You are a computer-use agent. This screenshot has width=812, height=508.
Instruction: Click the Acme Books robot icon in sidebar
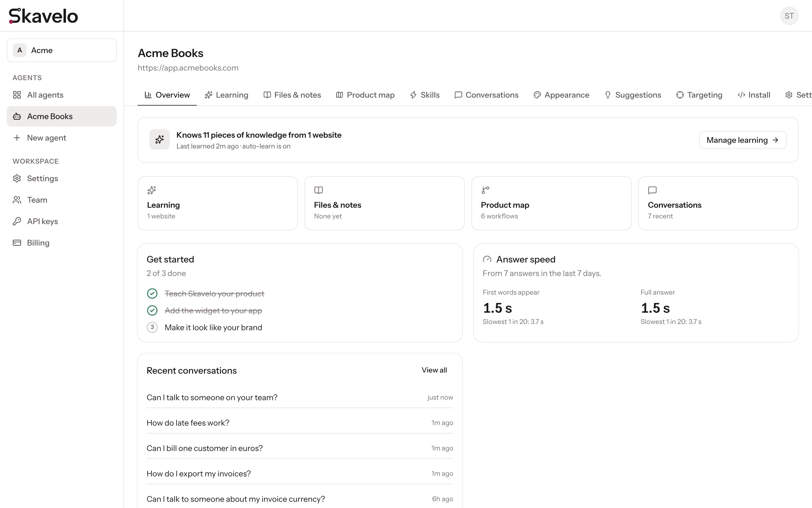(x=17, y=117)
